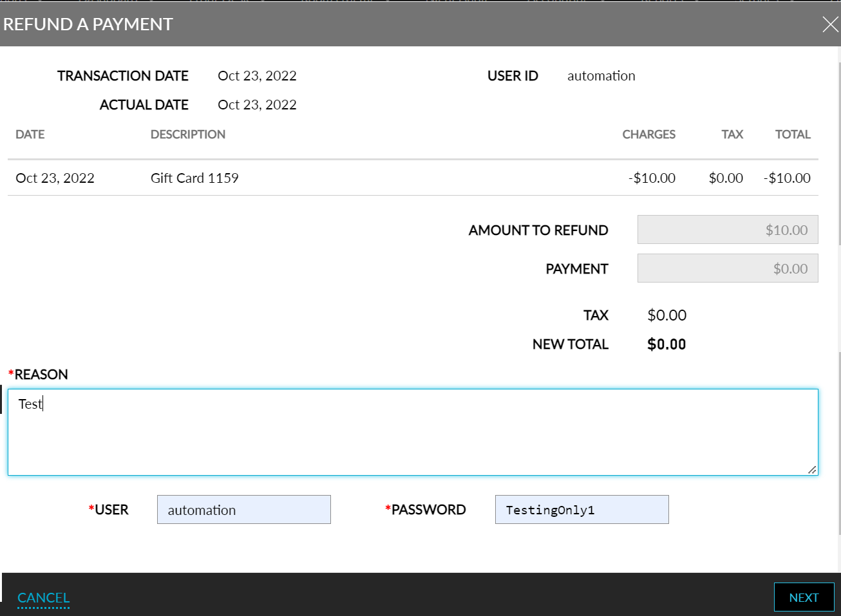Click the DESCRIPTION column header

coord(188,135)
